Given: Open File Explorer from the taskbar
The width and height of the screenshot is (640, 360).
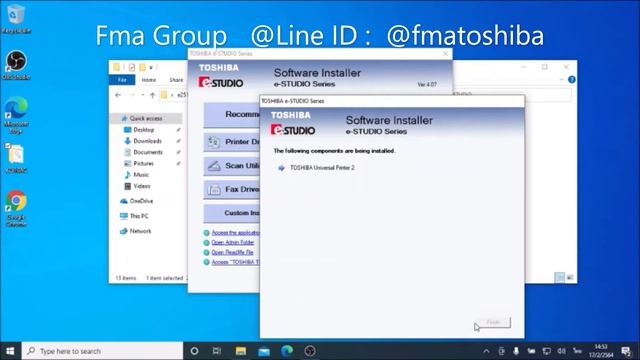Looking at the screenshot, I should tap(240, 351).
